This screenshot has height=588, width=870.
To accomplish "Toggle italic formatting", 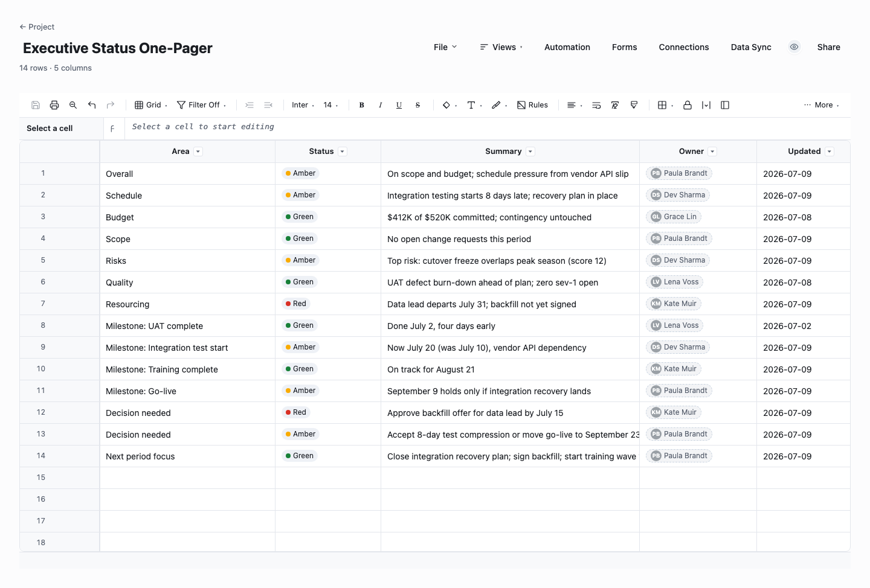I will (x=381, y=105).
